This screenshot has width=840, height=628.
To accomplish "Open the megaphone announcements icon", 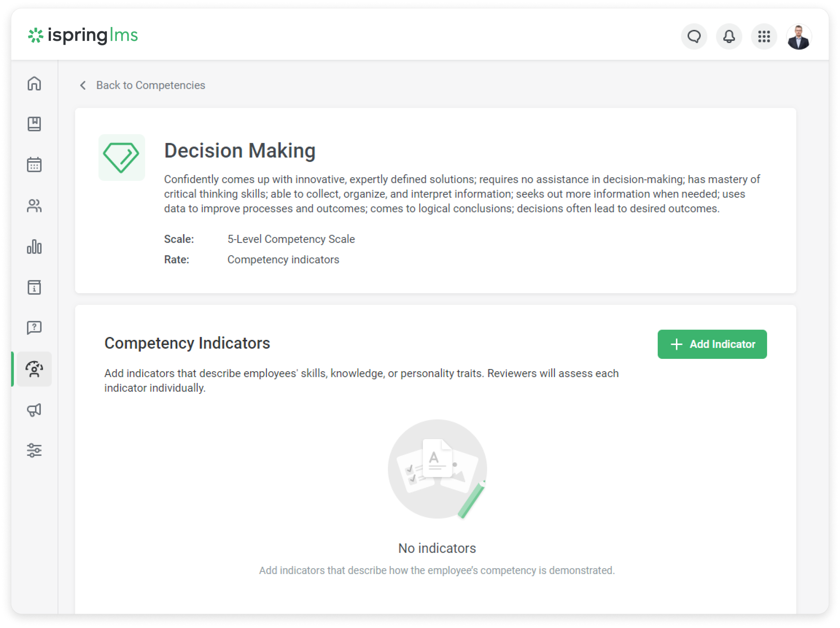I will pos(34,410).
